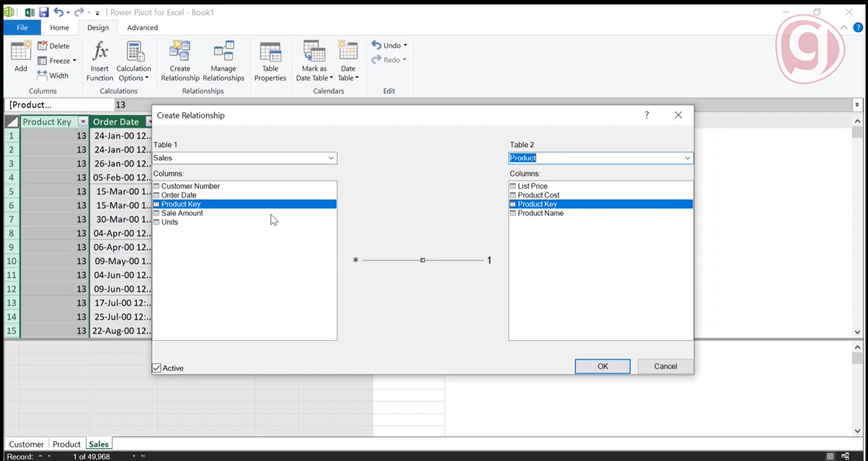Select Sale Amount in Table 1 columns
Image resolution: width=868 pixels, height=461 pixels.
tap(182, 213)
